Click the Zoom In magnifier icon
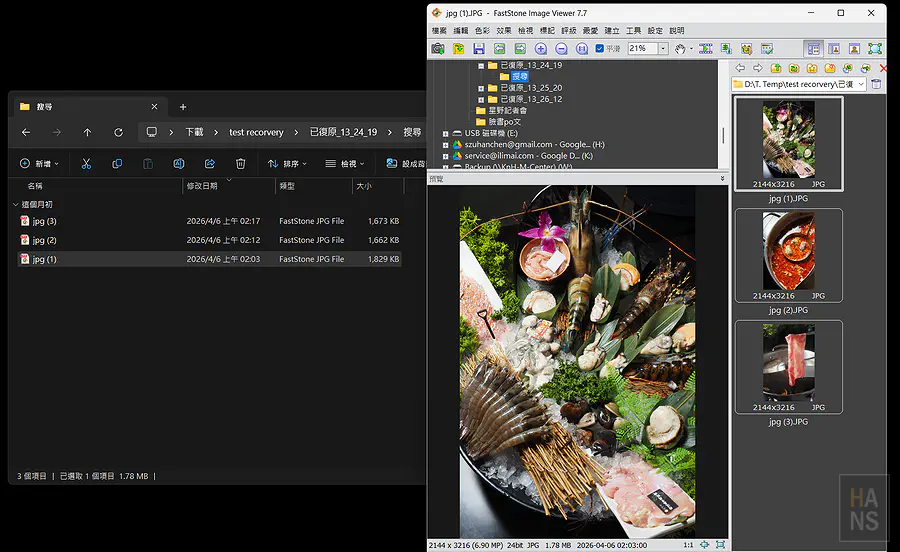Image resolution: width=900 pixels, height=552 pixels. (x=541, y=49)
